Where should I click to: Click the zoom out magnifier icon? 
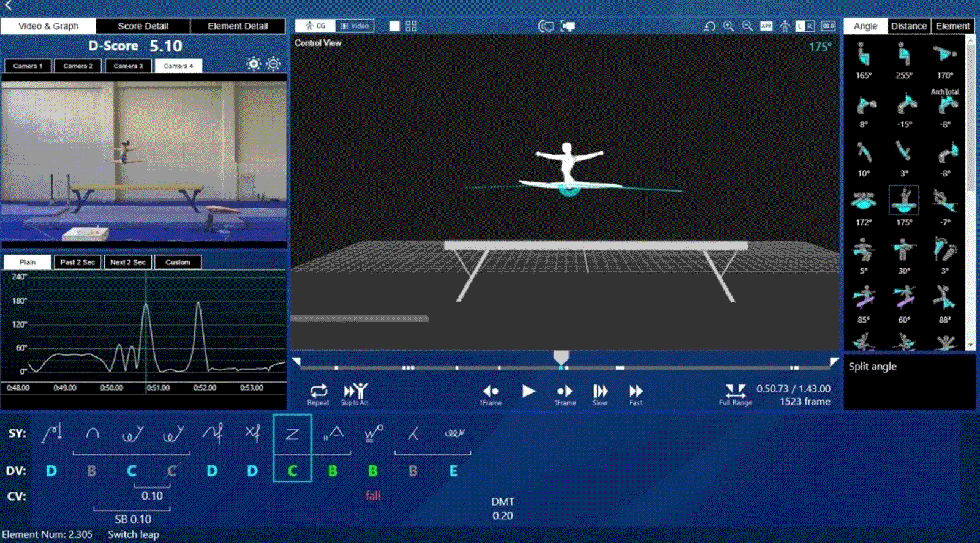point(747,26)
